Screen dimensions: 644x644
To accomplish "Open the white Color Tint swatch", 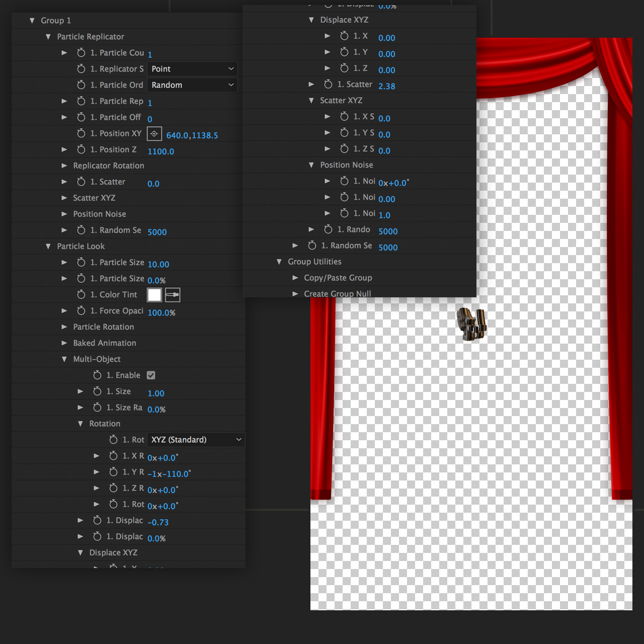I will pos(154,295).
